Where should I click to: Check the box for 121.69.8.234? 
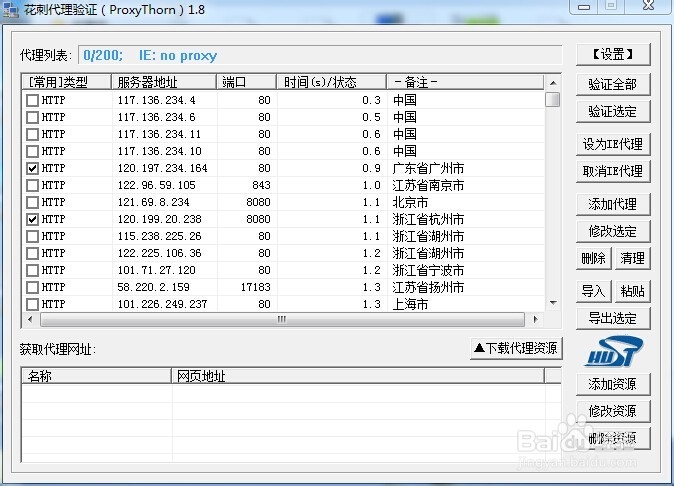tap(32, 202)
